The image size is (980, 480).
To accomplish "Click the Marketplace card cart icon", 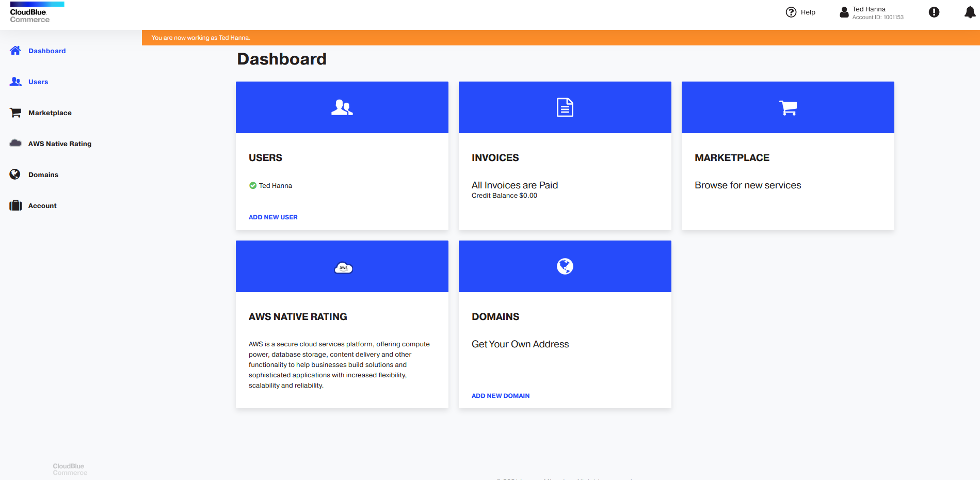I will [x=788, y=107].
